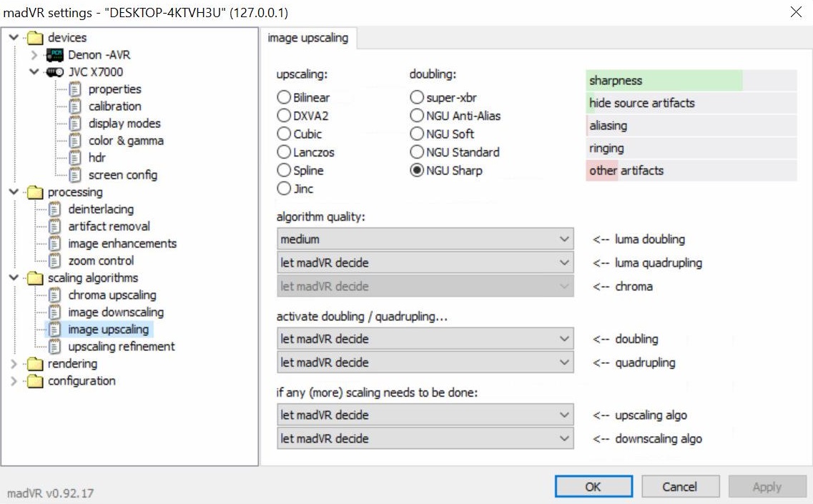This screenshot has height=504, width=813.
Task: Open the hdr settings page
Action: (97, 157)
